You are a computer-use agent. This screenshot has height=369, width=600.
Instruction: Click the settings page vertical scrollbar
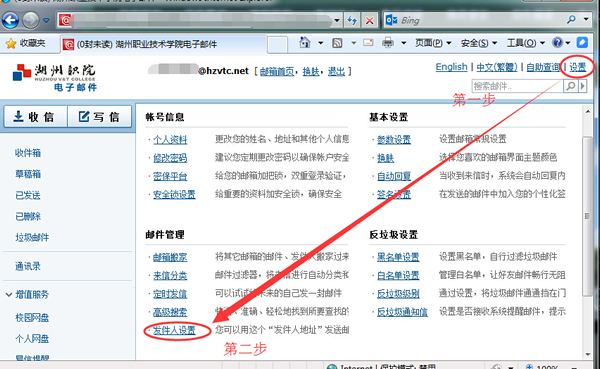click(587, 216)
